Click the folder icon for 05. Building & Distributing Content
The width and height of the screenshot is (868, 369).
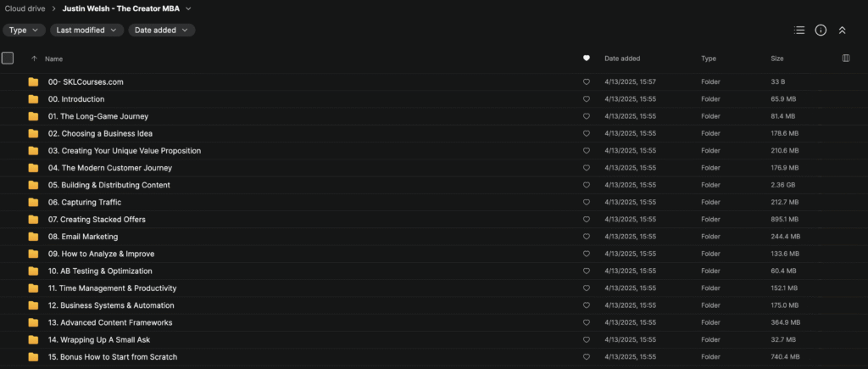pyautogui.click(x=33, y=185)
